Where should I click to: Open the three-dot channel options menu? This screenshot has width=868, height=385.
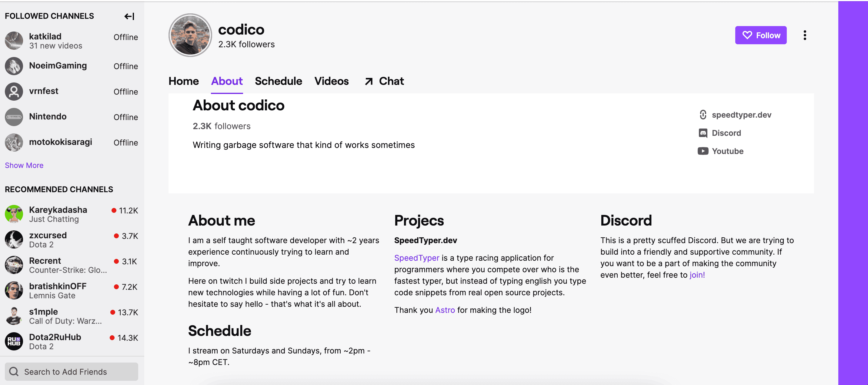coord(805,35)
